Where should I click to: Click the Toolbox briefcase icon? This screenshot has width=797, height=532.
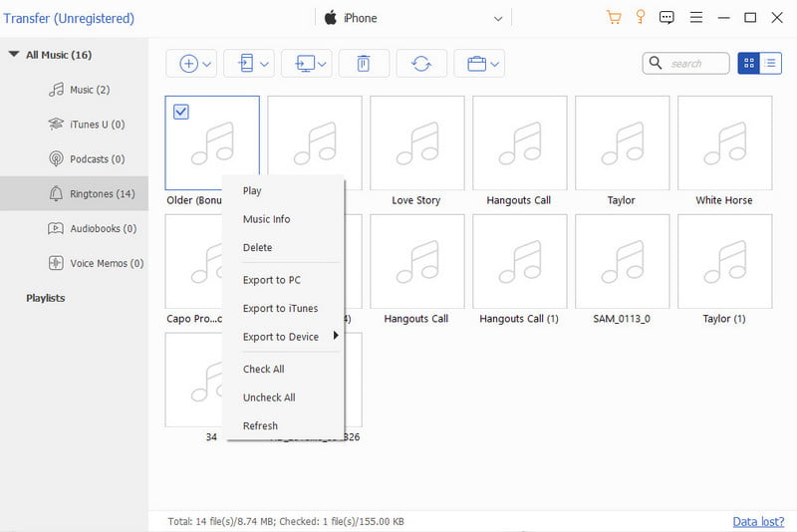[x=476, y=64]
